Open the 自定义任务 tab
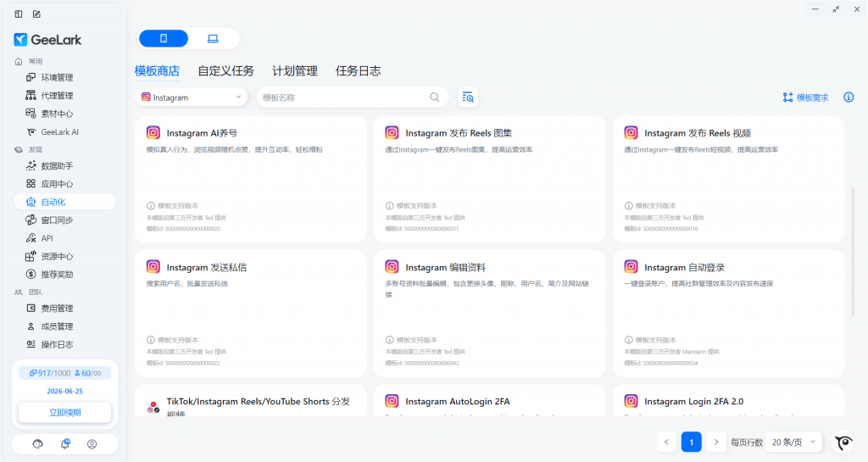The height and width of the screenshot is (462, 868). pos(225,71)
